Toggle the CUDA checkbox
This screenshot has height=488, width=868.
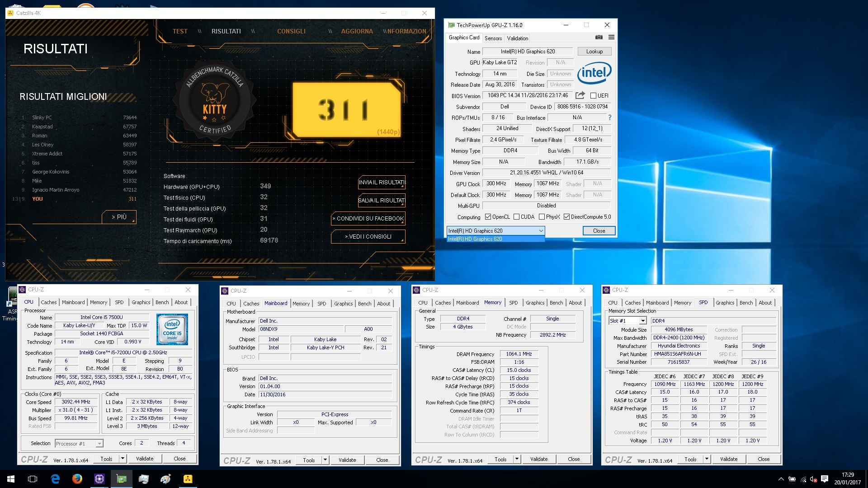coord(516,217)
